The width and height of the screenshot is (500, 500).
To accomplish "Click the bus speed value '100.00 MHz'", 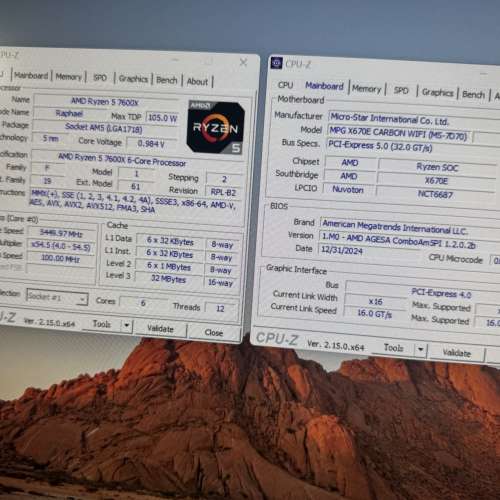I will [x=60, y=259].
